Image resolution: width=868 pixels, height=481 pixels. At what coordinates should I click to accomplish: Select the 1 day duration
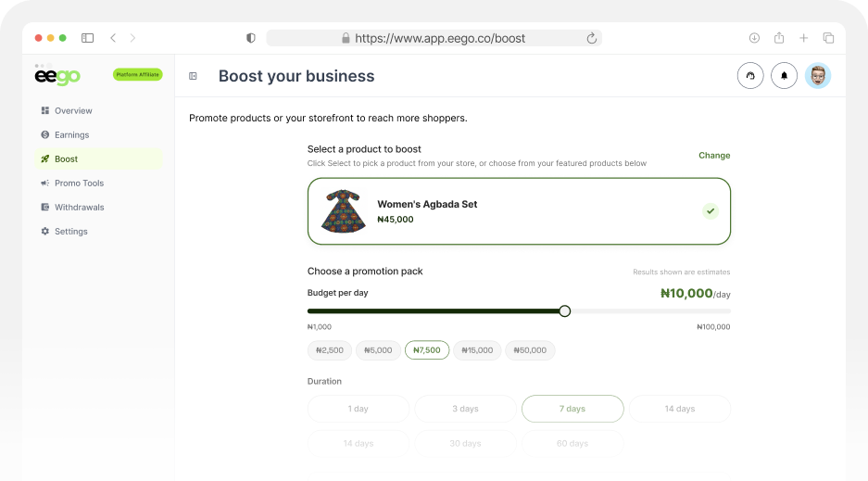(359, 409)
